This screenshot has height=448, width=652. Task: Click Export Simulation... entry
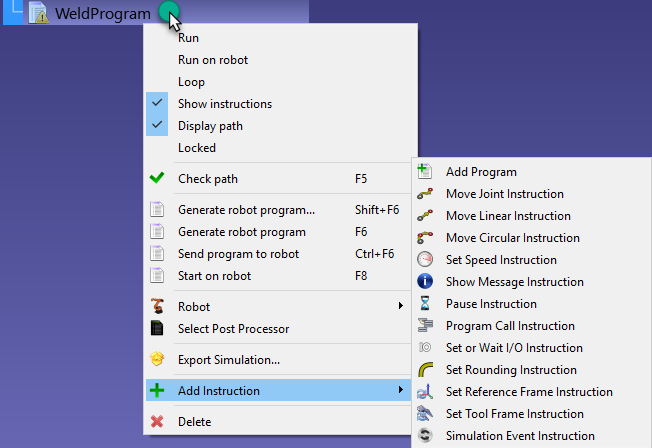[228, 360]
